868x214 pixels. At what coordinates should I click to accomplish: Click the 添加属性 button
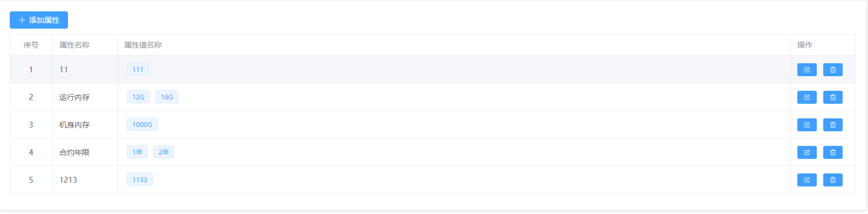39,20
